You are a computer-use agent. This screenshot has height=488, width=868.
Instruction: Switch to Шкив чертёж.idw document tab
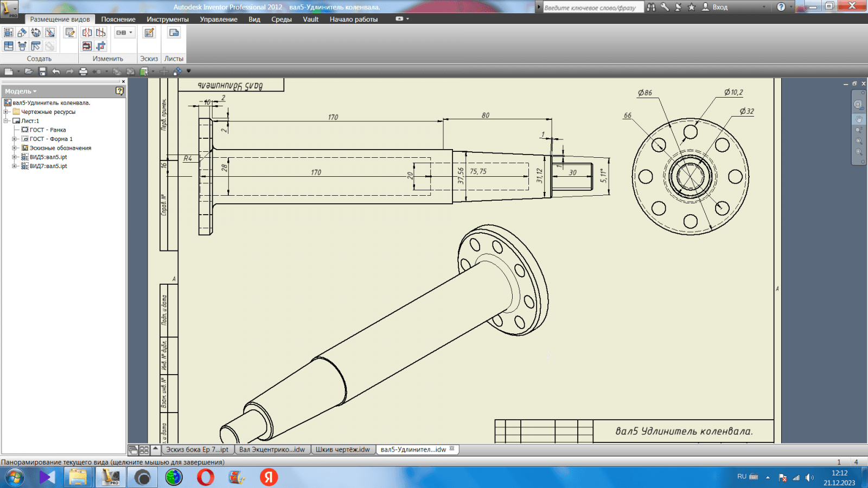(342, 450)
